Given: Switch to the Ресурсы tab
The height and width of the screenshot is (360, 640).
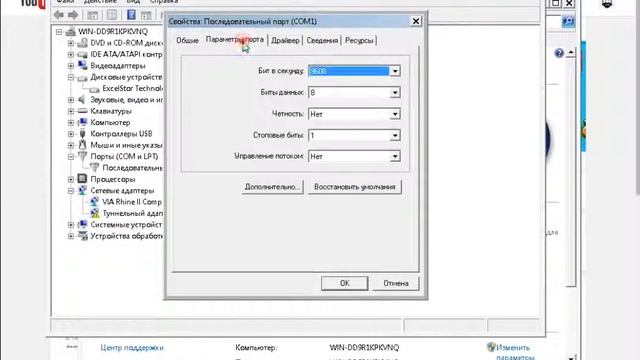Looking at the screenshot, I should (x=359, y=40).
